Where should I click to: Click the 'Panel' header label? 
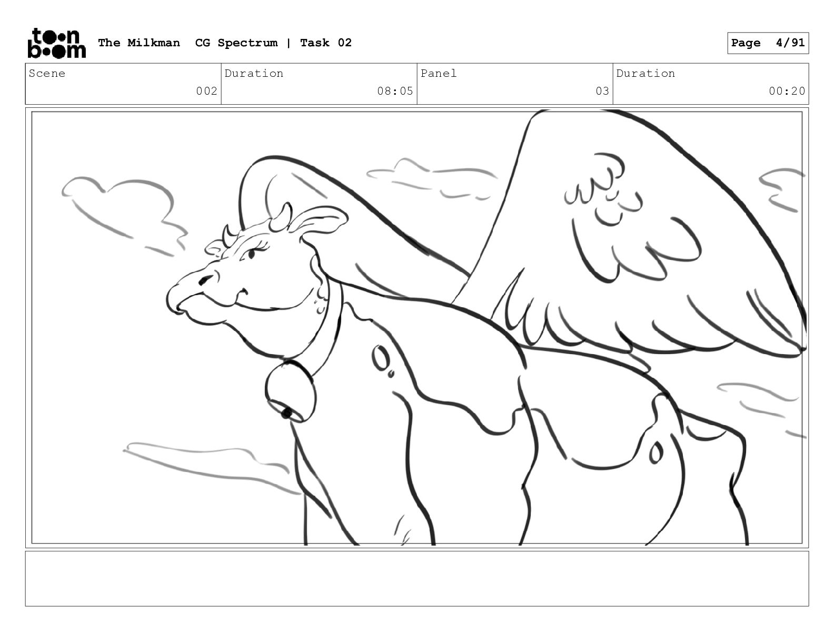(439, 73)
